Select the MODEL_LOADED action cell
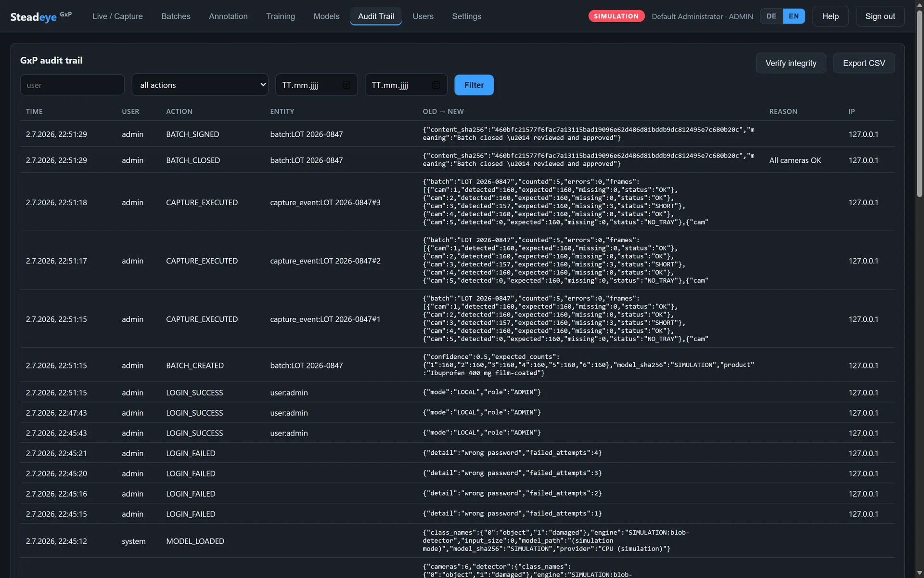This screenshot has width=924, height=578. click(195, 541)
